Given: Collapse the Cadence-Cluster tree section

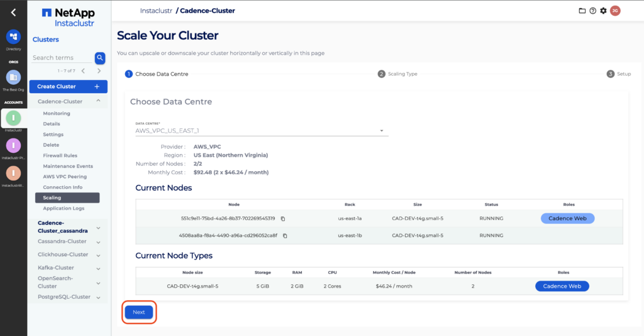Looking at the screenshot, I should 98,101.
